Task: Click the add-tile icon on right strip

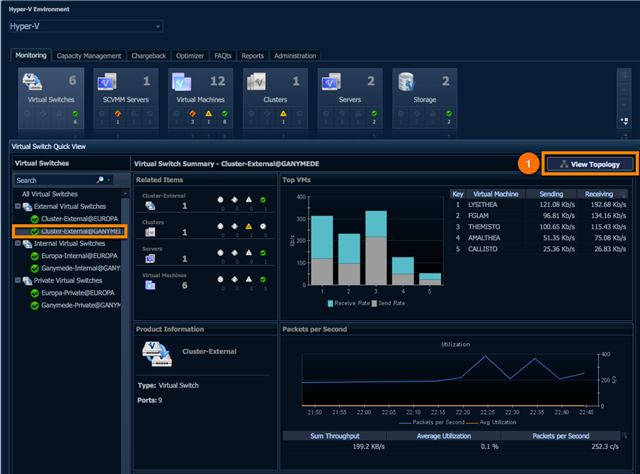Action: 624,121
